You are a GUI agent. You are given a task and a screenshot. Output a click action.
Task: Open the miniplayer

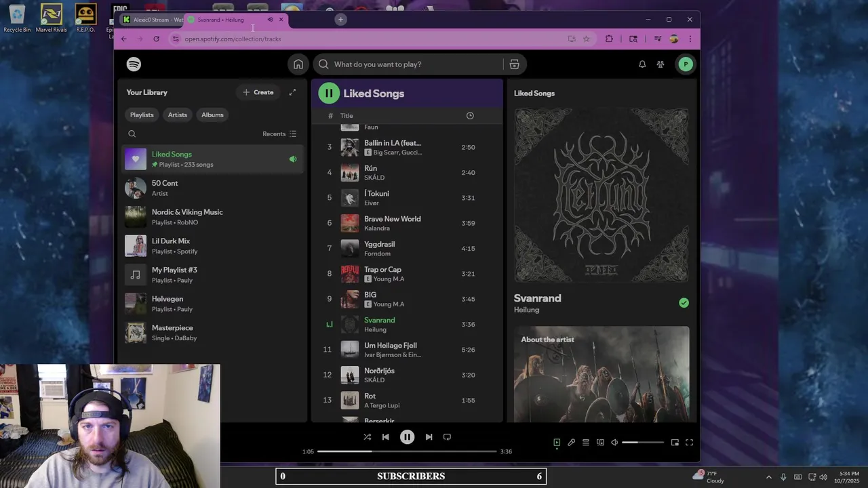(675, 443)
